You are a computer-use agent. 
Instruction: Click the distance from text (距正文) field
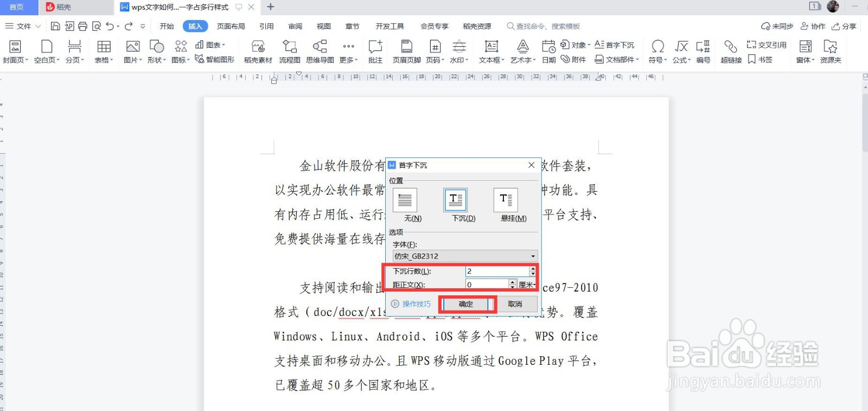point(487,284)
